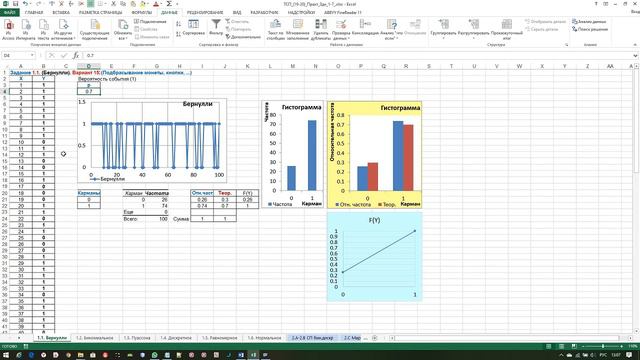This screenshot has width=640, height=360.
Task: Click Subtotal (Промежуточный итог) icon
Action: coord(507,29)
